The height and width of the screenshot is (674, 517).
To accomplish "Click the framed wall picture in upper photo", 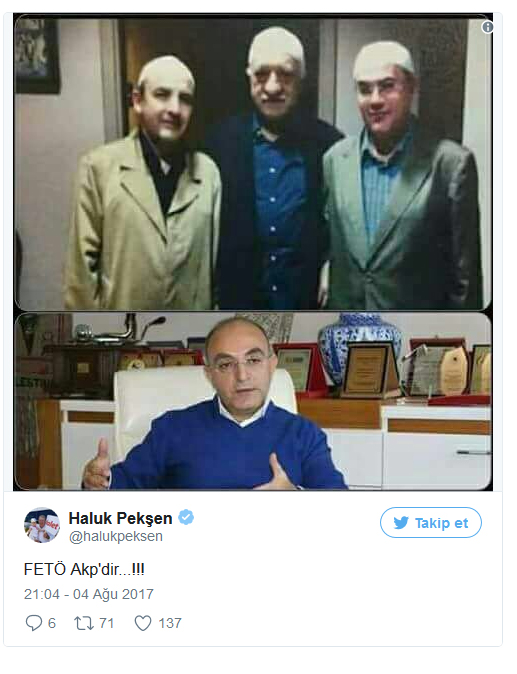I will click(x=37, y=56).
